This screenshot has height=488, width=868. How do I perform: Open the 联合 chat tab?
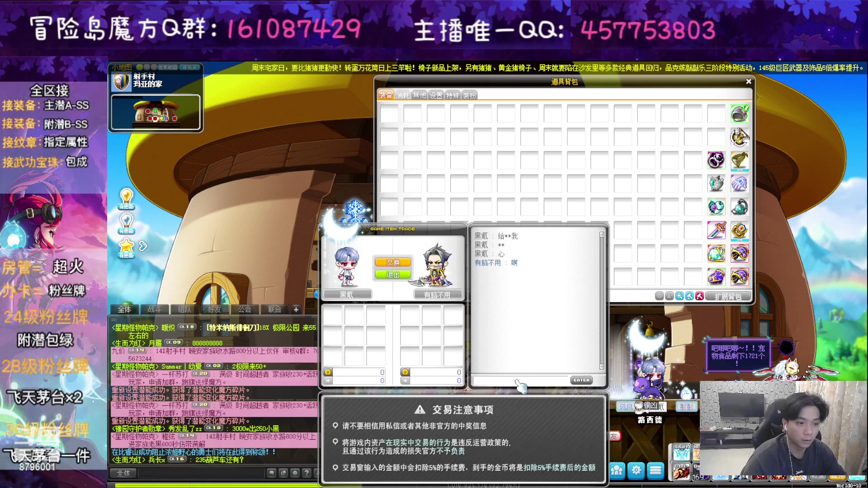pyautogui.click(x=275, y=310)
